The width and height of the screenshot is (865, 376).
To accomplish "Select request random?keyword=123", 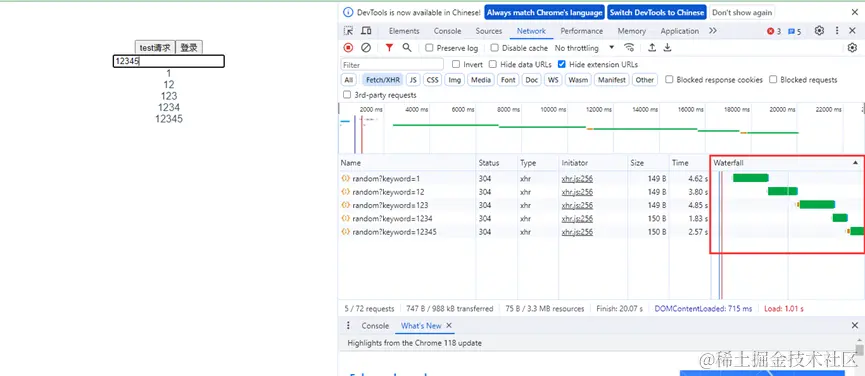I will tap(391, 205).
